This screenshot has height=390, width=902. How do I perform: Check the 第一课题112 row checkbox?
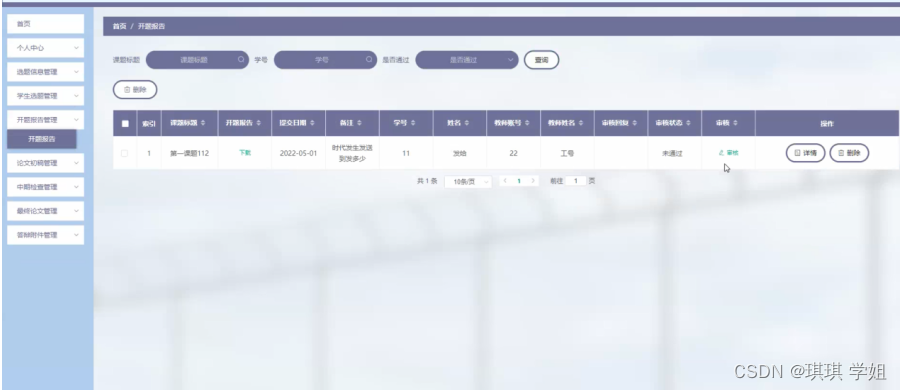click(124, 153)
